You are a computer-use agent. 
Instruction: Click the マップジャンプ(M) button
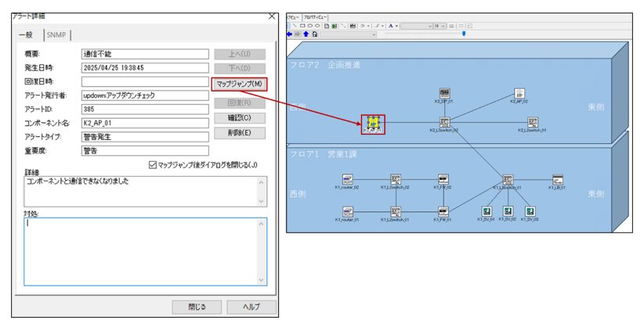pyautogui.click(x=239, y=84)
